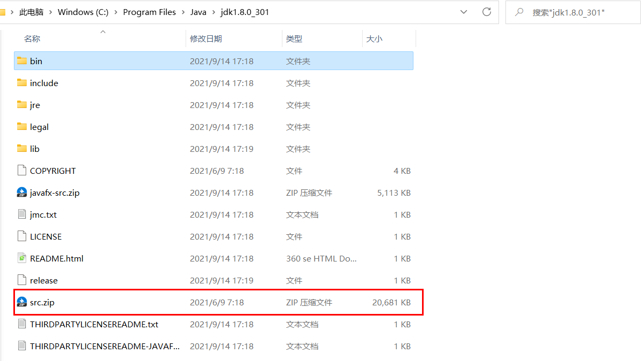
Task: Click ZIP 压缩文件 type of javafx-src.zip
Action: point(309,193)
